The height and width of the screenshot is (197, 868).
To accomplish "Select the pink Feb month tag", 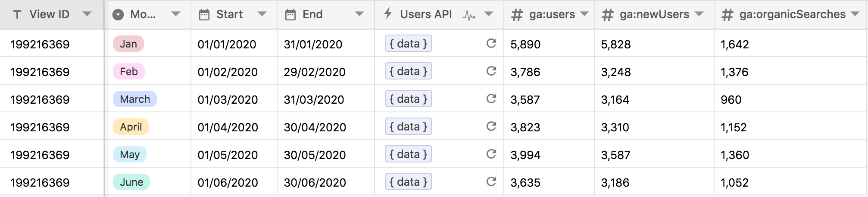I will (x=129, y=71).
